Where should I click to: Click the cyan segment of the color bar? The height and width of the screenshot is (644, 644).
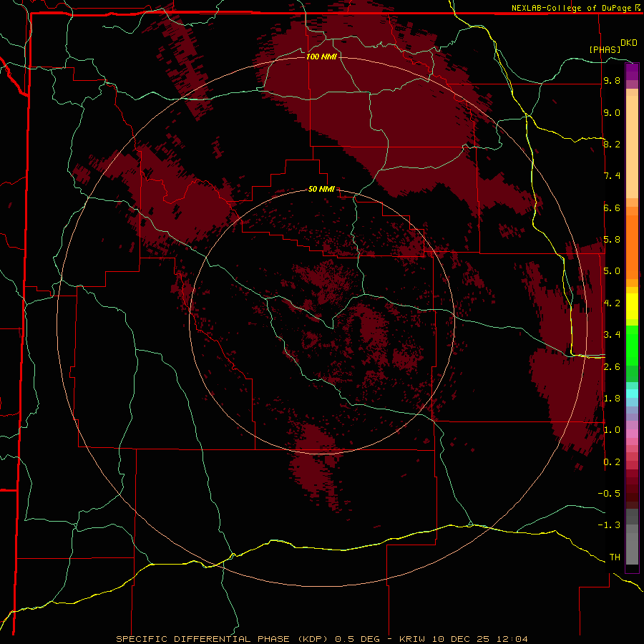[632, 394]
